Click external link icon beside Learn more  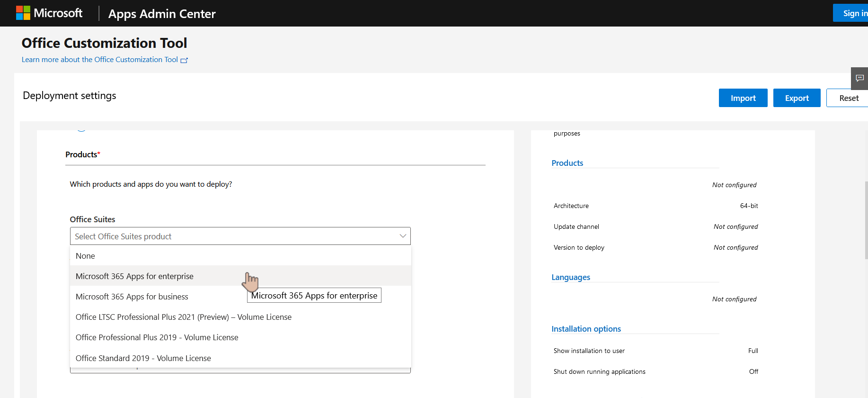click(x=184, y=60)
